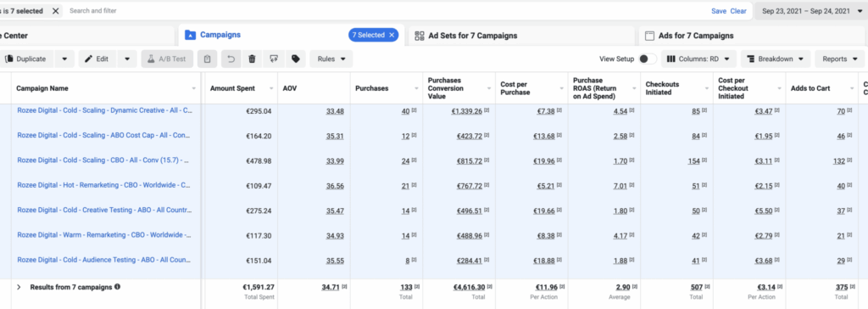Viewport: 868px width, 309px height.
Task: Click the Clear filter link
Action: pyautogui.click(x=738, y=11)
